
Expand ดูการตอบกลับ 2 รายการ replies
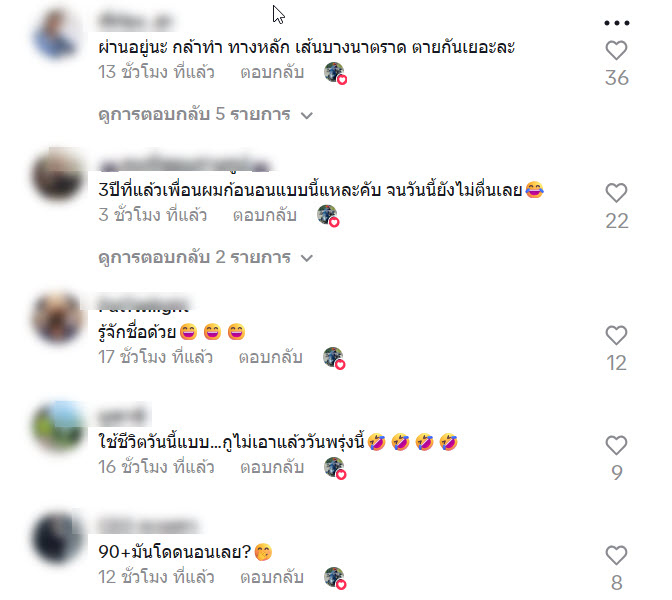click(206, 257)
